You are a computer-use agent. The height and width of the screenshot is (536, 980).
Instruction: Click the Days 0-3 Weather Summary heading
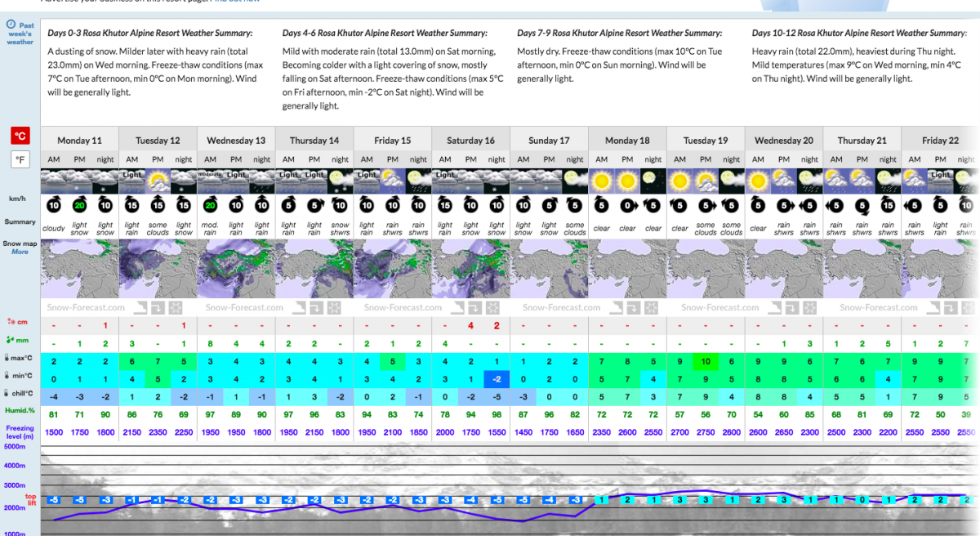point(150,33)
